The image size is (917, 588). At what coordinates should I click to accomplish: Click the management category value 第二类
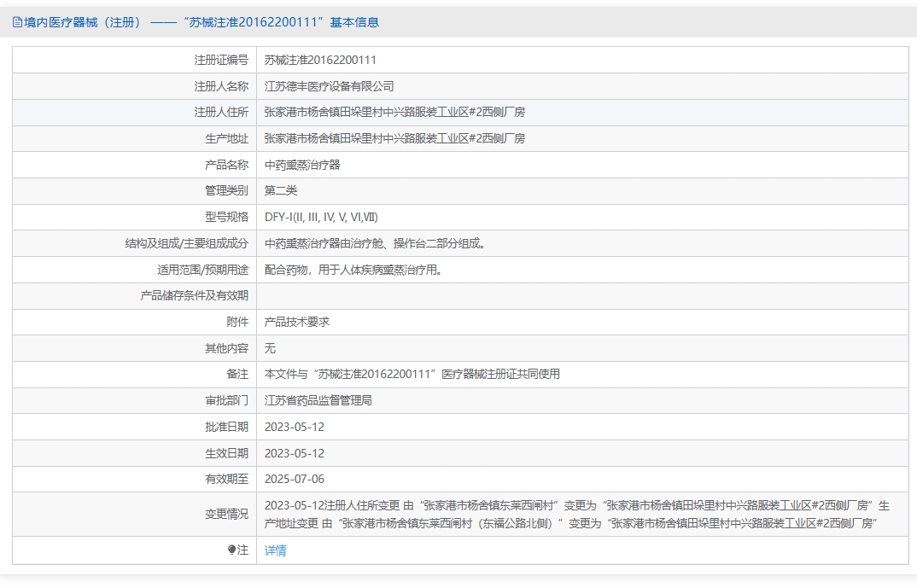[x=281, y=190]
